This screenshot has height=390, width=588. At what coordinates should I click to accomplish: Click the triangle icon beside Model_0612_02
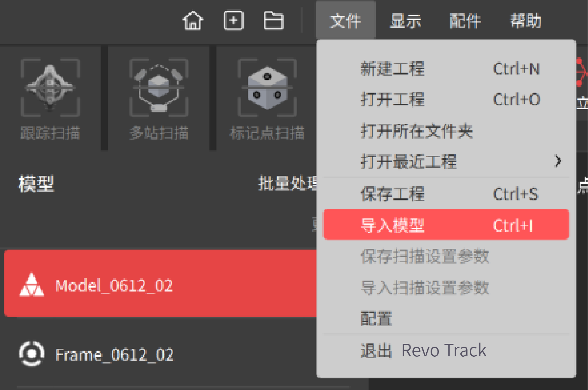coord(32,285)
